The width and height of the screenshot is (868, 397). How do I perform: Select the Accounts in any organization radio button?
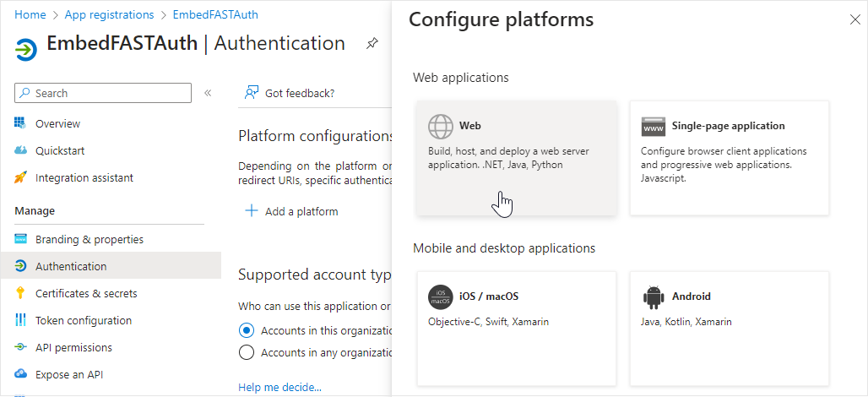click(x=247, y=352)
